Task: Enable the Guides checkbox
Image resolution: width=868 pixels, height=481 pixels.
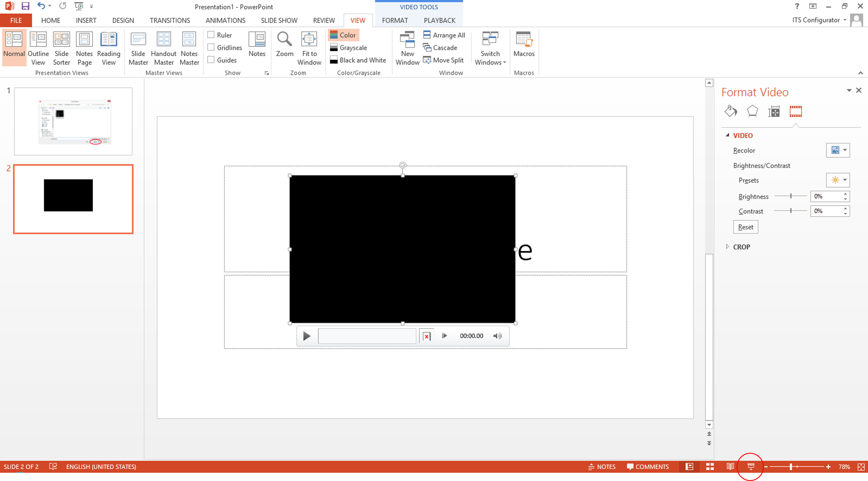Action: point(211,60)
